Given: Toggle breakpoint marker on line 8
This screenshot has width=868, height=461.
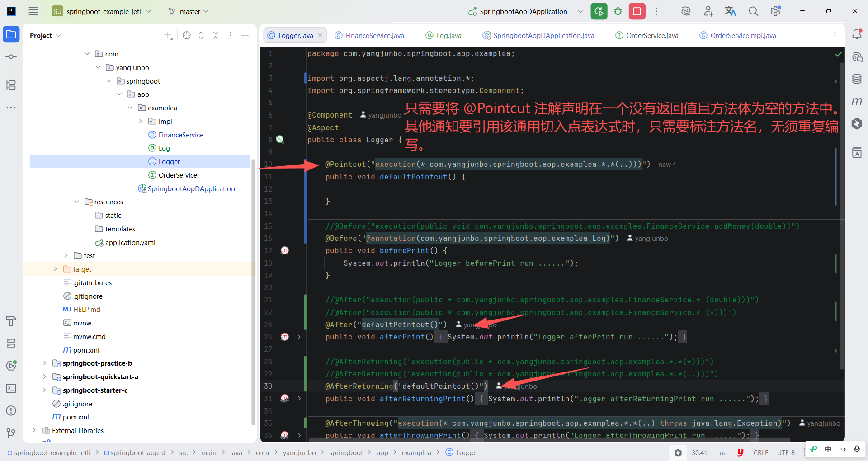Looking at the screenshot, I should pos(280,139).
